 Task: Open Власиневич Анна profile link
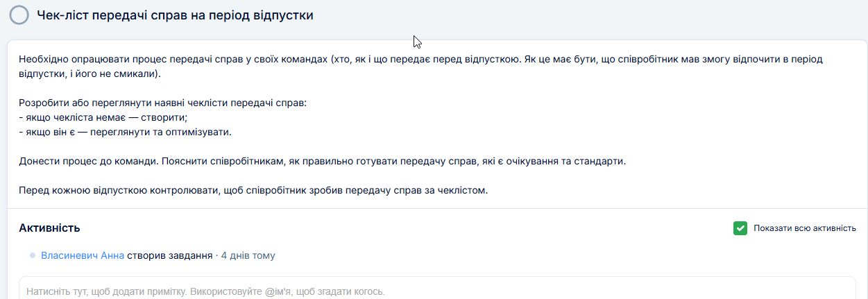point(83,255)
